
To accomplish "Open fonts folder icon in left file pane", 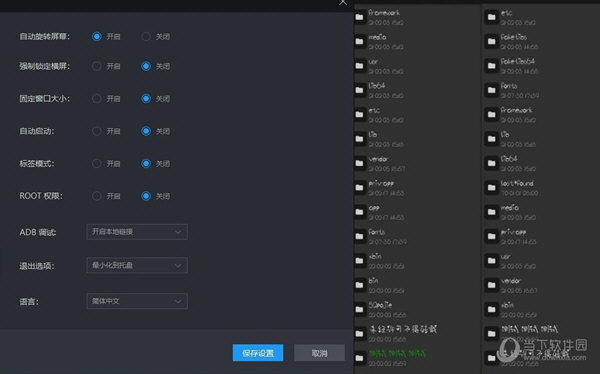I will click(359, 237).
